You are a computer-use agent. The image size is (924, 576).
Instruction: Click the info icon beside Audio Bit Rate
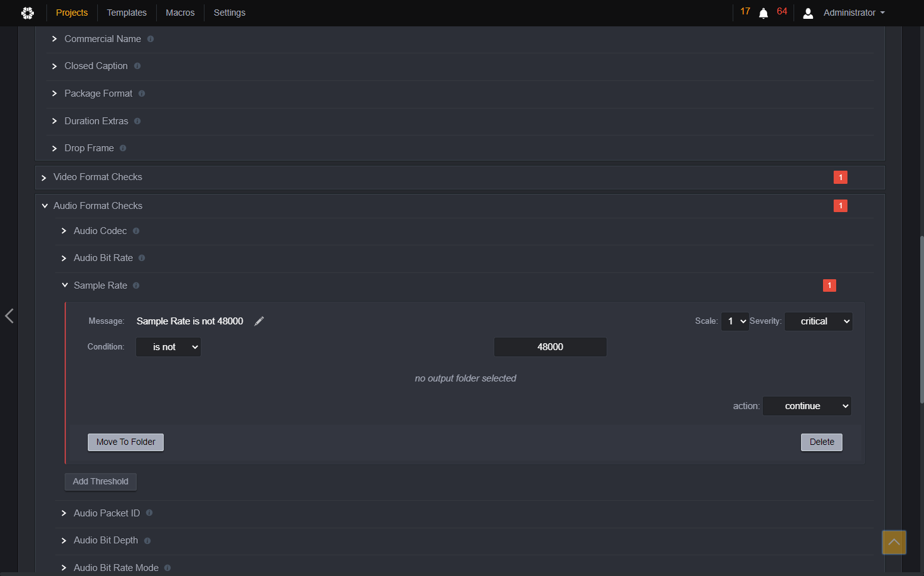[142, 258]
